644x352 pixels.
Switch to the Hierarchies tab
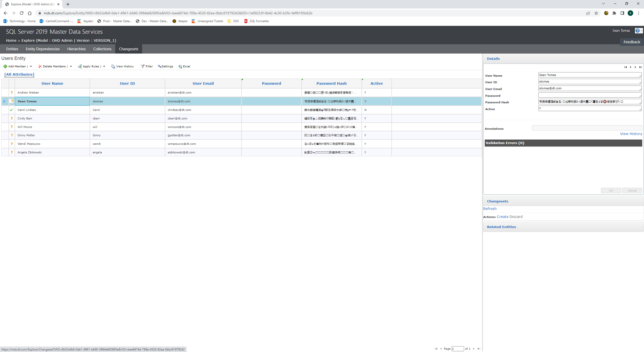76,49
